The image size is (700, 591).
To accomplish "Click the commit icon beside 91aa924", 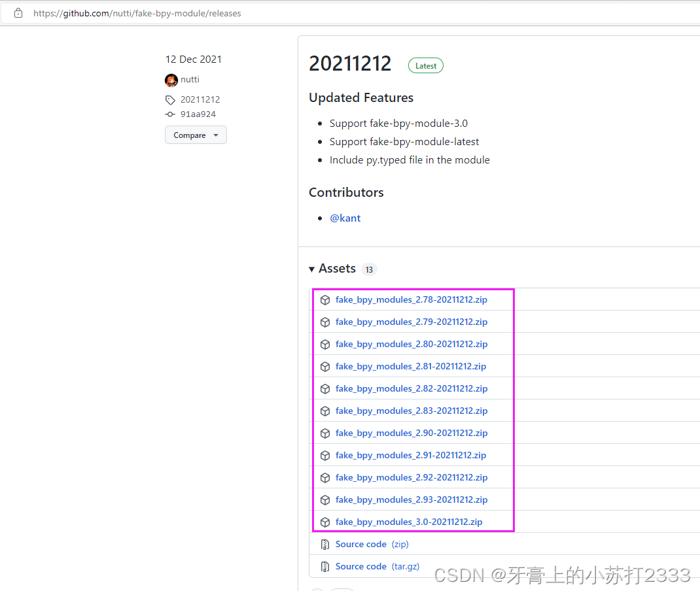I will (x=170, y=114).
